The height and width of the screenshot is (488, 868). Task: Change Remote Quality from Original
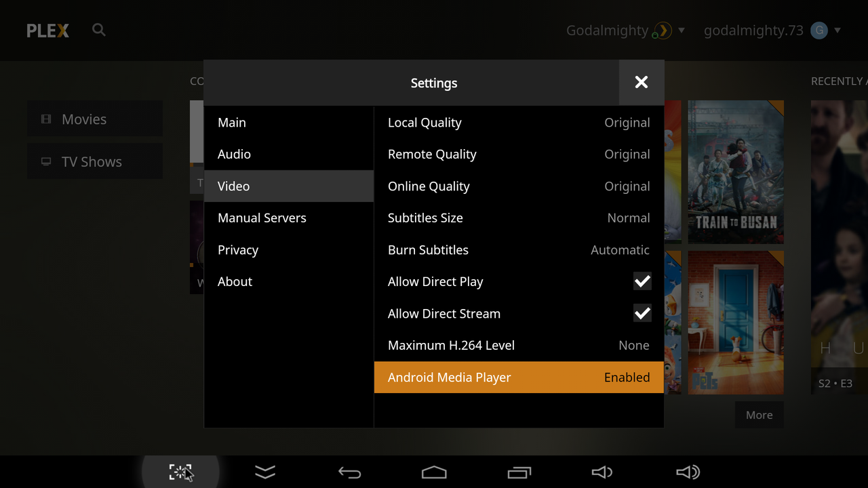tap(519, 155)
